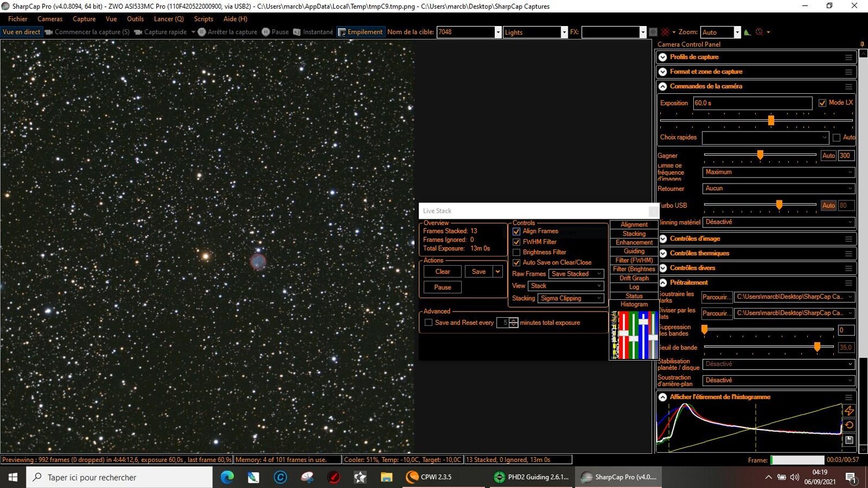868x488 pixels.
Task: Enable the Auto checkbox beside Choix rapides
Action: pyautogui.click(x=836, y=138)
